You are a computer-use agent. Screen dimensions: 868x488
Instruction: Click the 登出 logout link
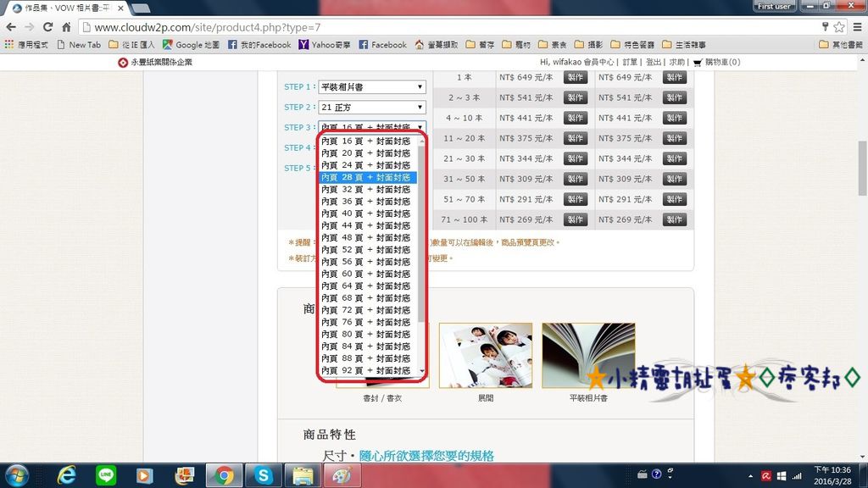point(654,62)
